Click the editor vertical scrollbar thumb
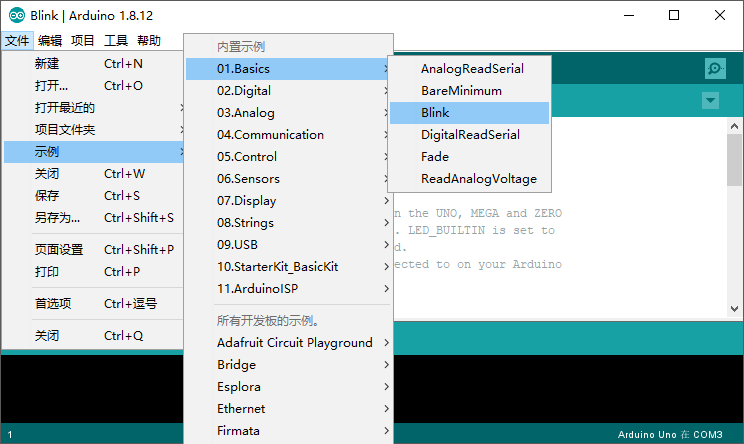Viewport: 744px width, 444px height. [735, 160]
